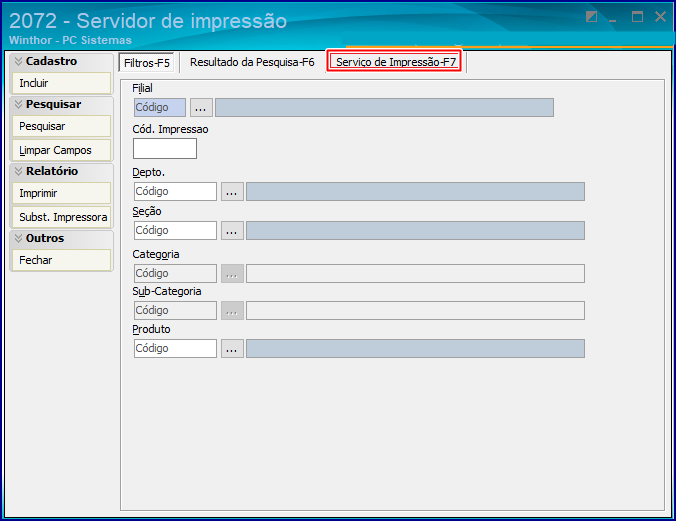The height and width of the screenshot is (521, 676).
Task: Click the Cód. Impressao label
Action: [x=170, y=129]
